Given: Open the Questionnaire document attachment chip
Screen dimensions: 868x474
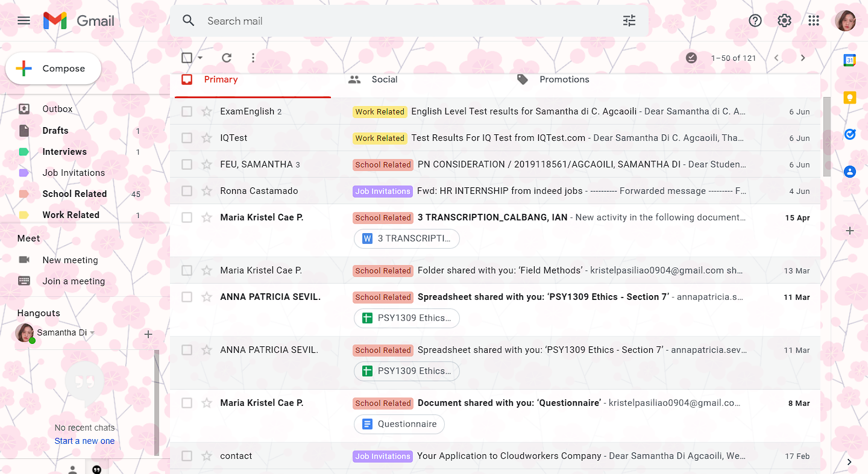Looking at the screenshot, I should [399, 424].
